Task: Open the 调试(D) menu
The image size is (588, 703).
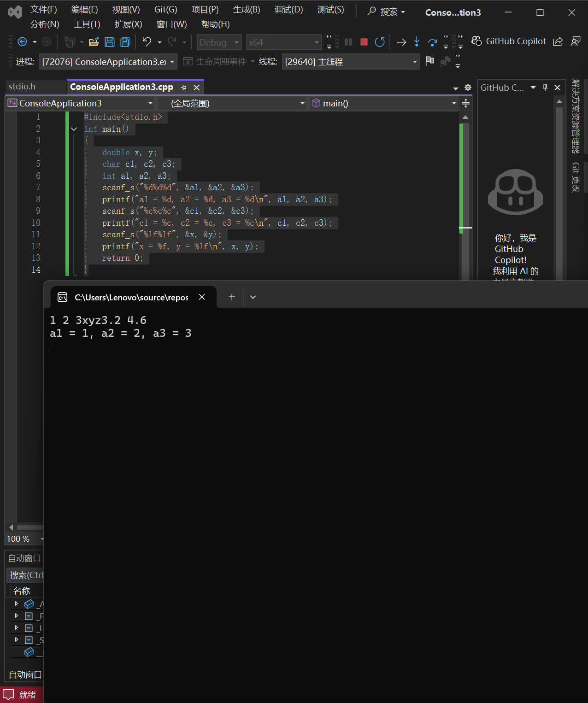Action: 289,10
